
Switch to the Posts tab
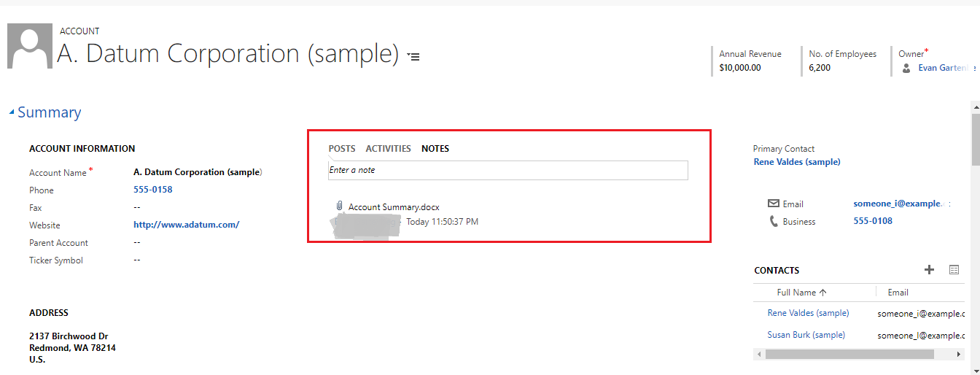[342, 148]
